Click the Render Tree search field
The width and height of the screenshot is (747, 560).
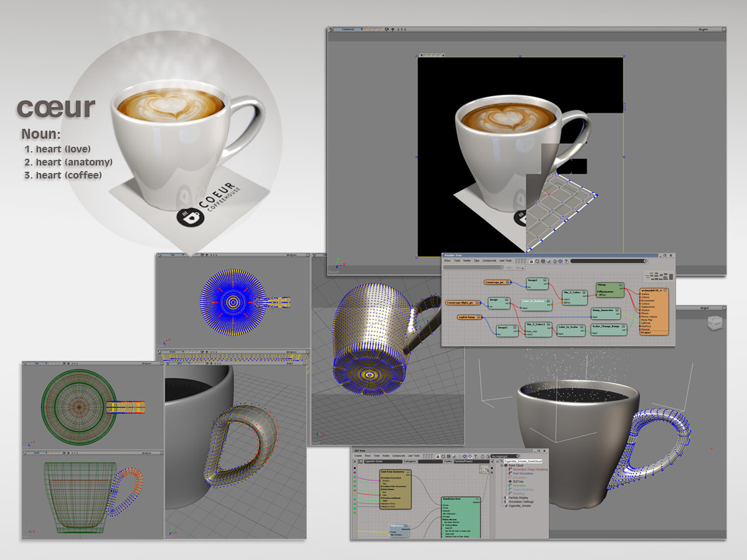[609, 261]
